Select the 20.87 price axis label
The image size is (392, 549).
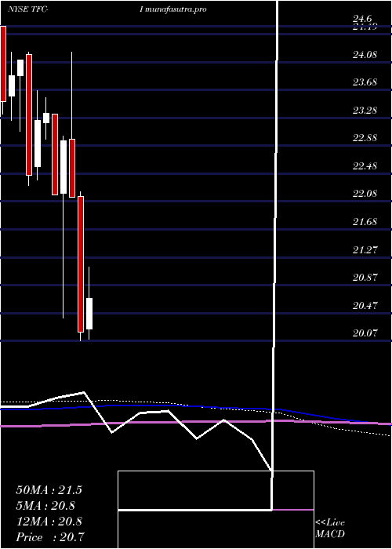pos(365,278)
